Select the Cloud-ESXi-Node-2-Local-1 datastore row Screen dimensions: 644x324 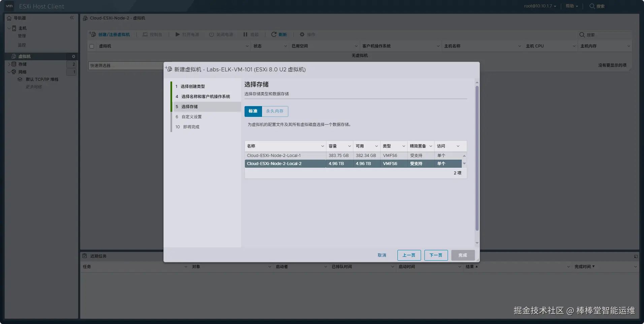point(353,156)
